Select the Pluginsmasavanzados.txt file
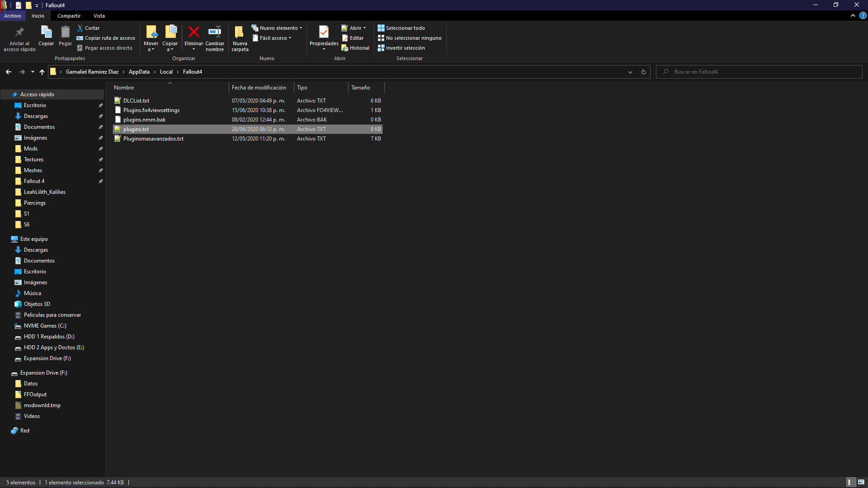 pyautogui.click(x=248, y=139)
